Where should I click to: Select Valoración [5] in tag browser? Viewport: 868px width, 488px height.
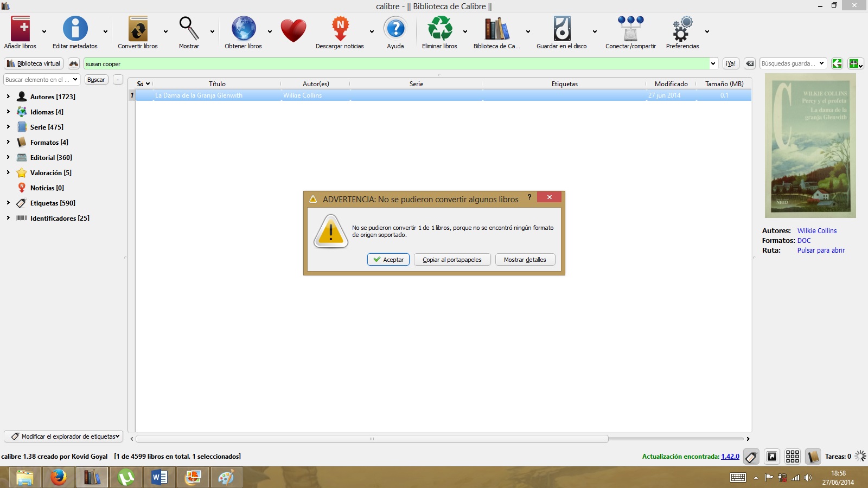(x=51, y=172)
